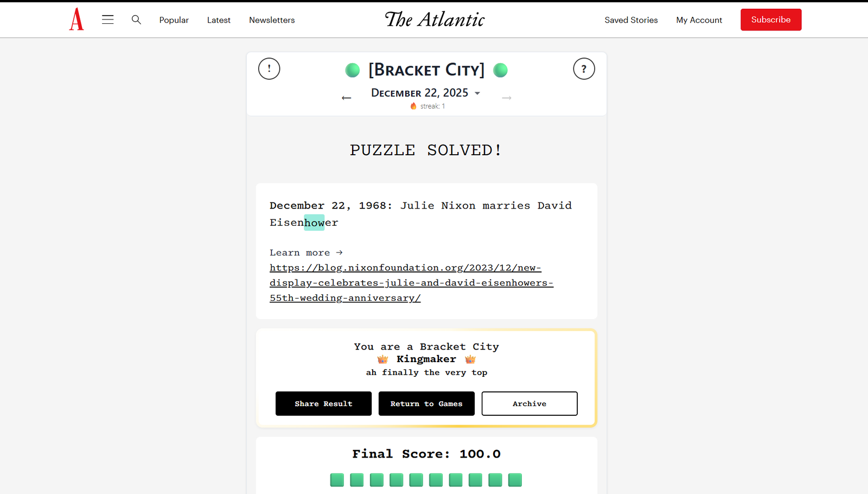Click Return to Games

(x=426, y=403)
